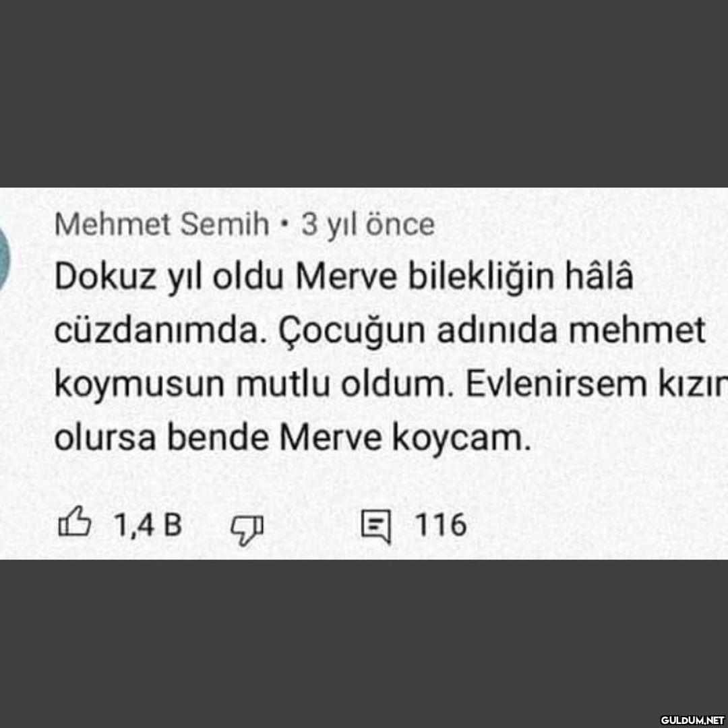The width and height of the screenshot is (728, 728).
Task: Click the word 'cüzdanımda' in the comment
Action: coord(158,331)
